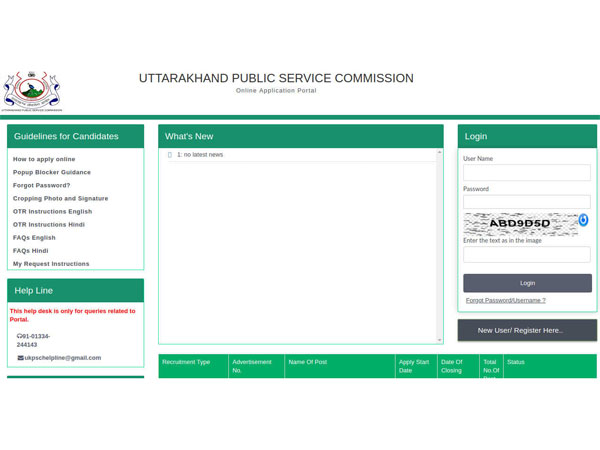The height and width of the screenshot is (450, 600).
Task: Open How to apply online guide
Action: [x=44, y=159]
